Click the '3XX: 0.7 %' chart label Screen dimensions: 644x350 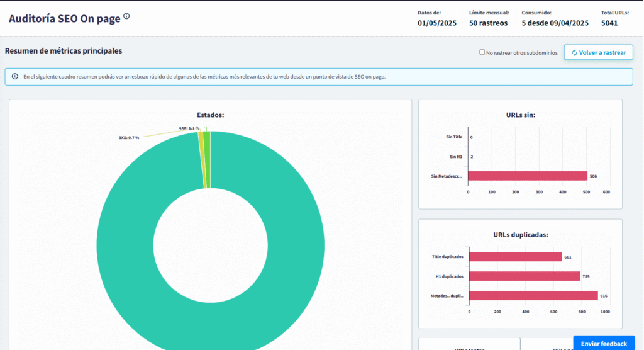129,137
